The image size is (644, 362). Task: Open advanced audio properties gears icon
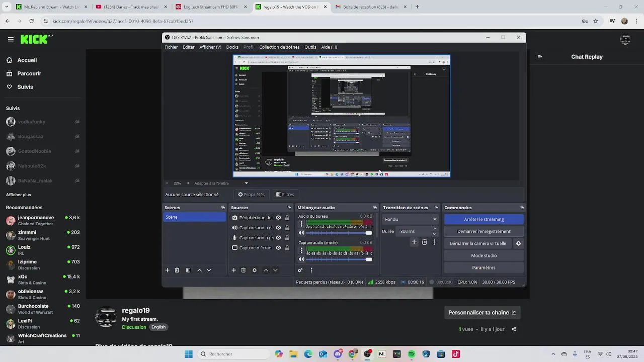[300, 270]
